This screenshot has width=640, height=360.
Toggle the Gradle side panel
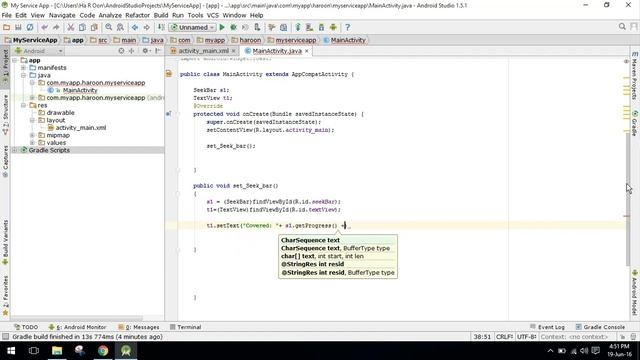pyautogui.click(x=635, y=123)
